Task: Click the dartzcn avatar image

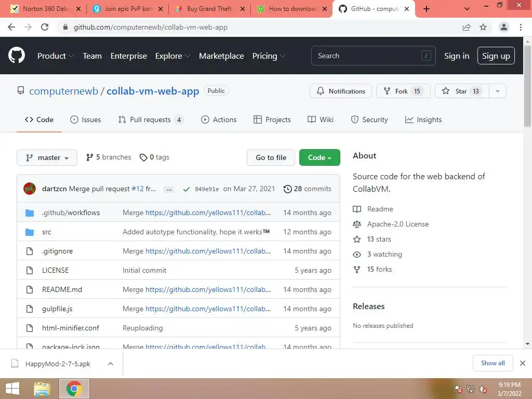Action: tap(30, 189)
